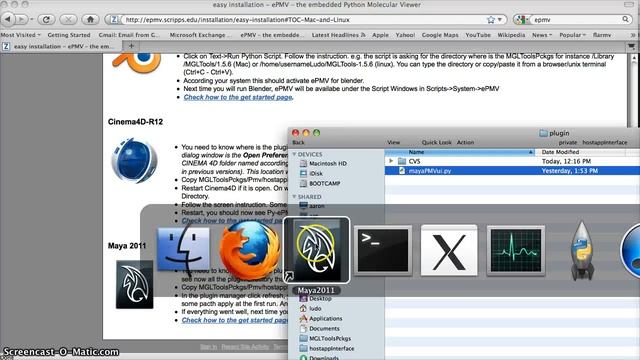Open new tab with plus button
Image resolution: width=640 pixels, height=360 pixels.
click(x=131, y=46)
